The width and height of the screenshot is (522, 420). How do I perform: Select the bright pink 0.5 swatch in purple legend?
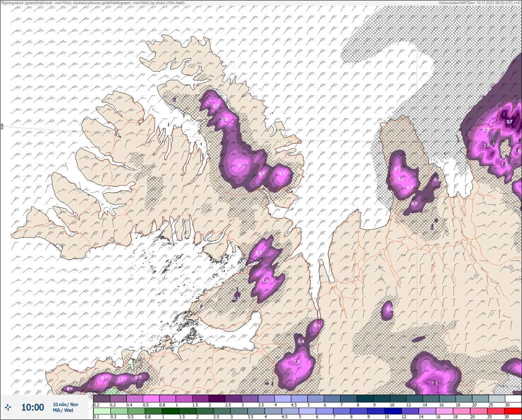click(x=151, y=398)
